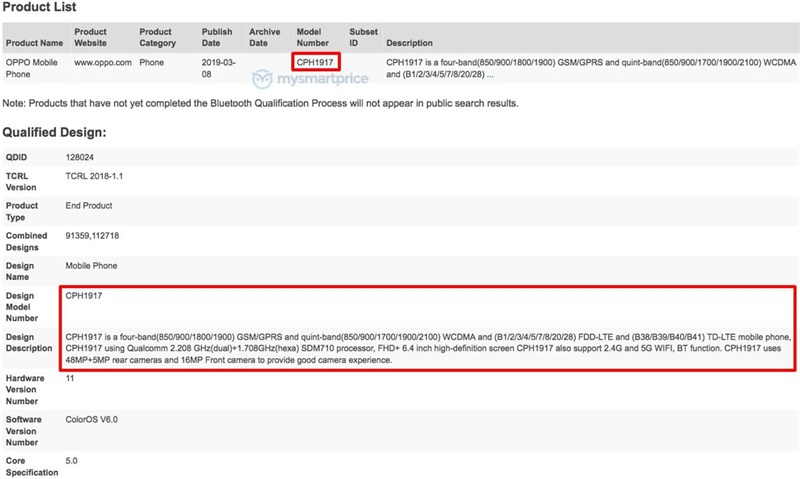The image size is (800, 479).
Task: Click the TCRL Version label
Action: click(x=21, y=182)
